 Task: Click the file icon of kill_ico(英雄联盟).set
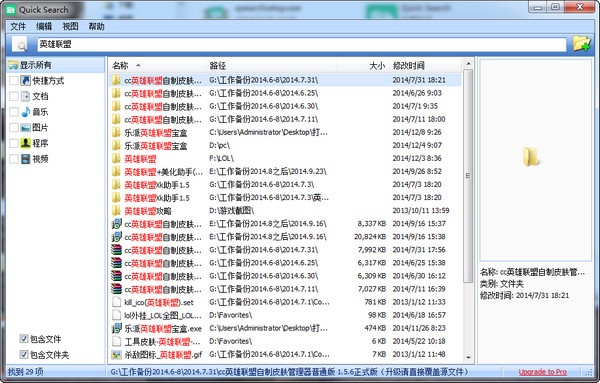(x=116, y=302)
